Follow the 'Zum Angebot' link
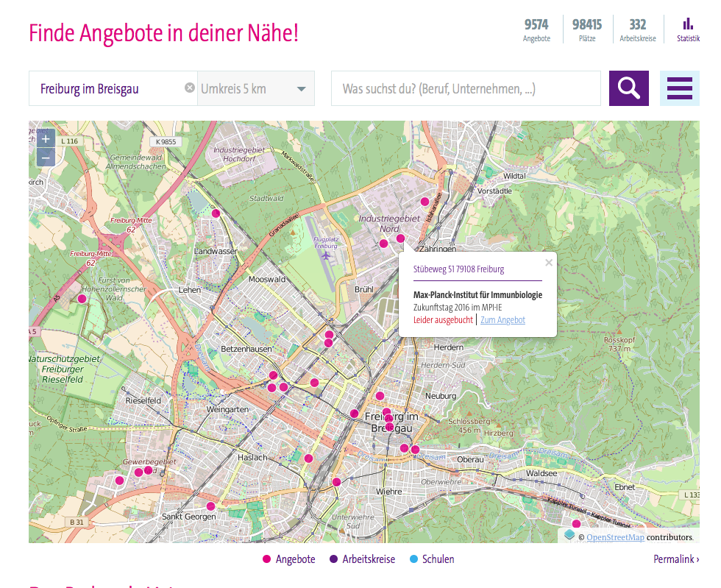Image resolution: width=721 pixels, height=588 pixels. point(502,320)
